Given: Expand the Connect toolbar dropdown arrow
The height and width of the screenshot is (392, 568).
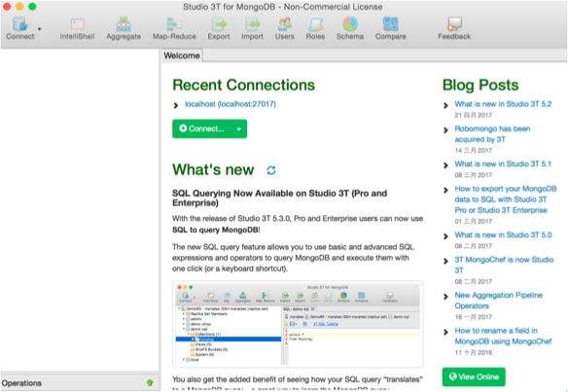Looking at the screenshot, I should [40, 28].
